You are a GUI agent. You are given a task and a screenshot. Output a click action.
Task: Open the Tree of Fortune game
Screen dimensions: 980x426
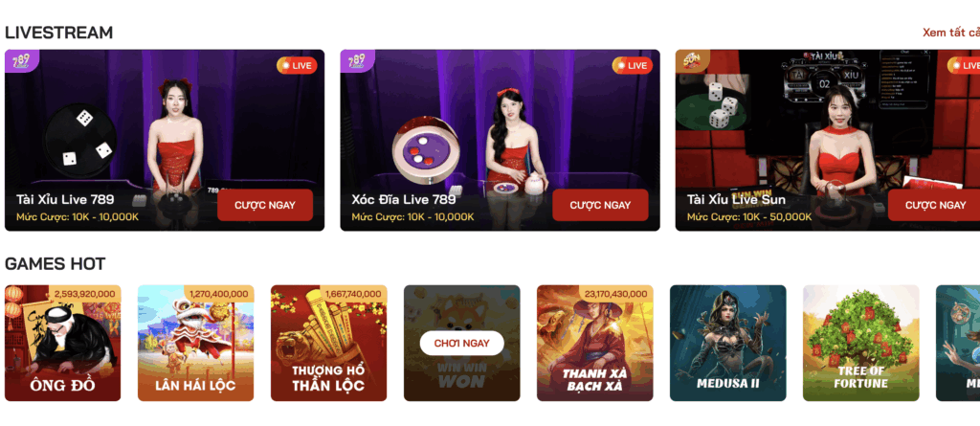tap(861, 343)
